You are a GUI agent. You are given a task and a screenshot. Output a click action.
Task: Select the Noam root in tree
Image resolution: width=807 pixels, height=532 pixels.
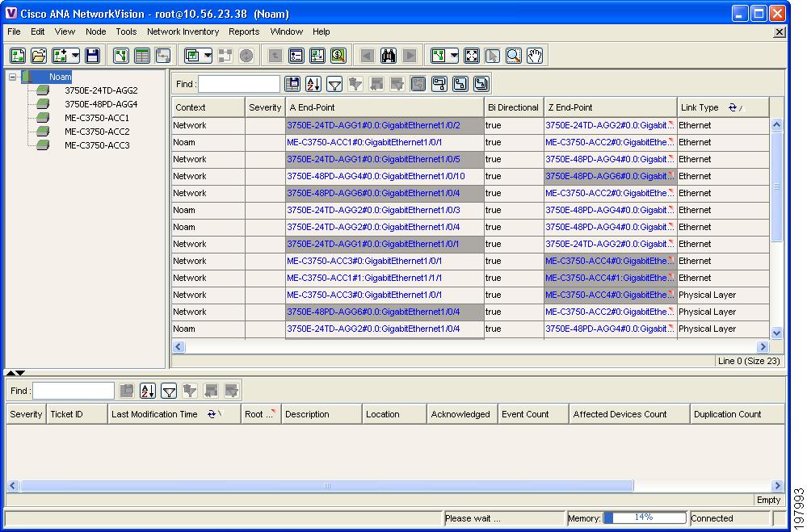(x=60, y=77)
